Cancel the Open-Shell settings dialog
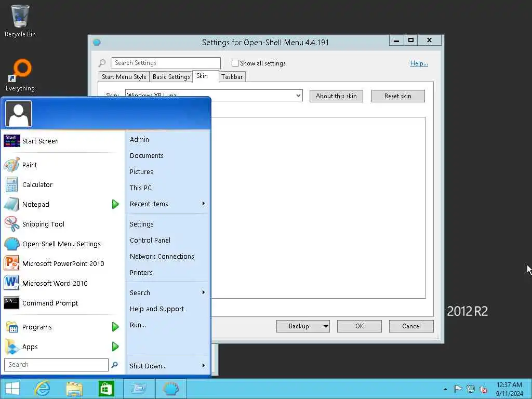Viewport: 532px width, 399px height. click(x=411, y=326)
